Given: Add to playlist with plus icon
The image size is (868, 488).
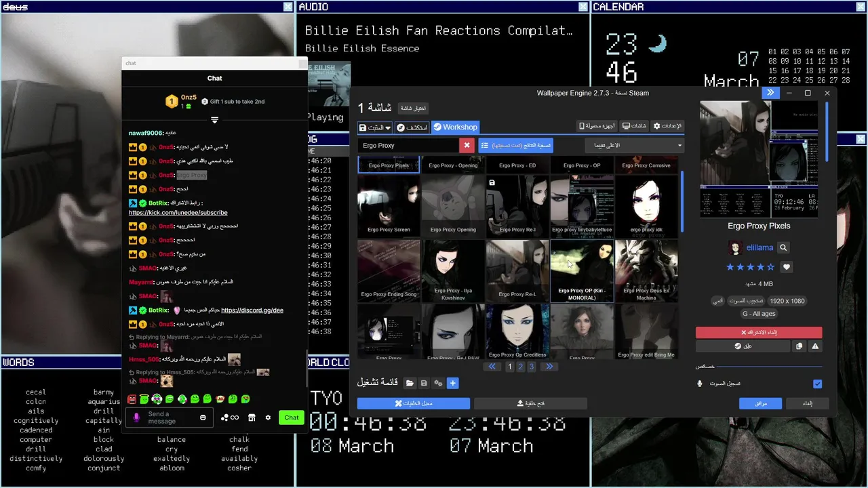Looking at the screenshot, I should click(x=452, y=384).
